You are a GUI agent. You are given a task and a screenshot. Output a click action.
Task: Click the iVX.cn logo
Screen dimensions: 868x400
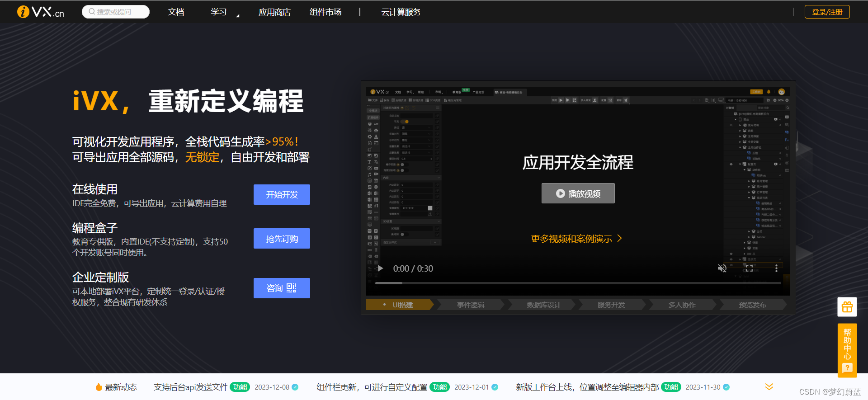pyautogui.click(x=40, y=12)
